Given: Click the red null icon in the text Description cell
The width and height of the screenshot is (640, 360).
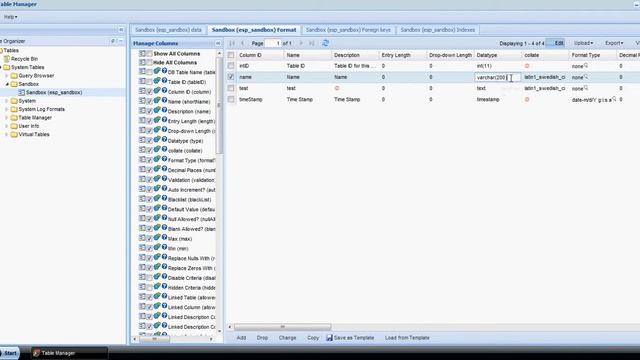Looking at the screenshot, I should [x=337, y=88].
